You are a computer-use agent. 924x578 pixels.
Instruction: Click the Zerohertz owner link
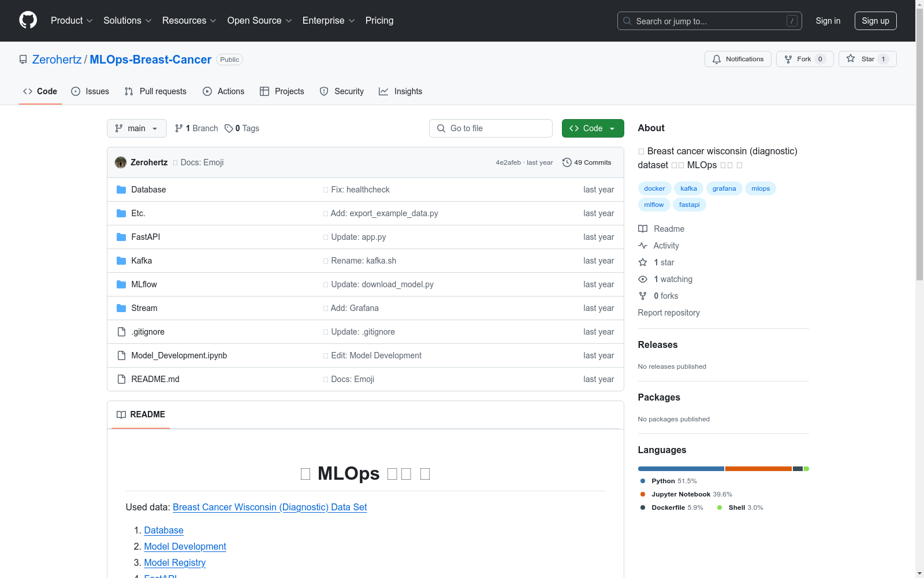click(x=57, y=60)
